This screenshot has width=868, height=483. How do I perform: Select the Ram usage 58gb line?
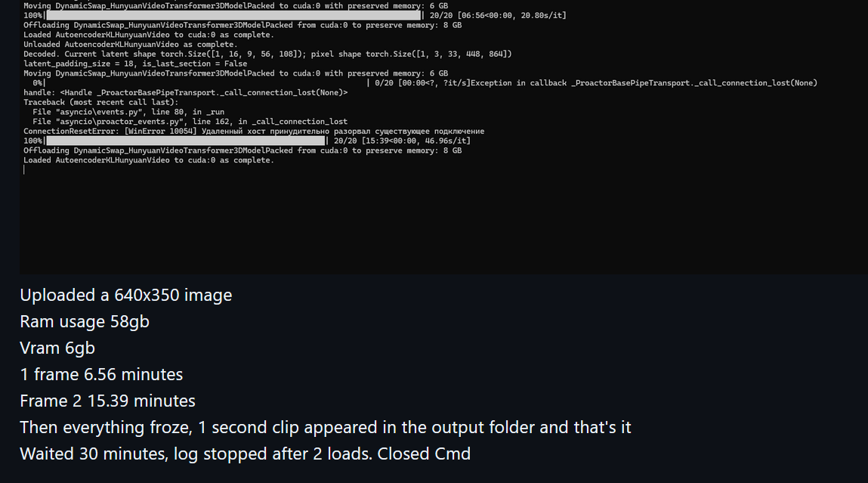click(85, 322)
